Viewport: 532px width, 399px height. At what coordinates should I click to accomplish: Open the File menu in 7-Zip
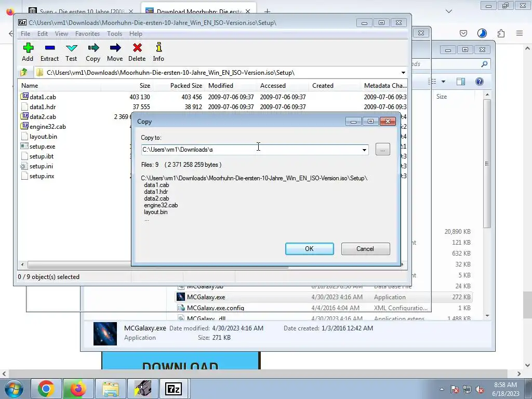[x=25, y=34]
